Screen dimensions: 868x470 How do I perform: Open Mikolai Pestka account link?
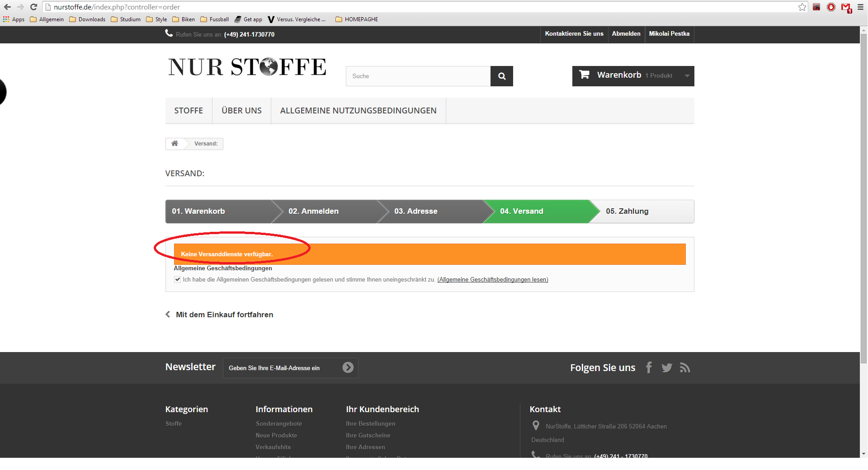click(669, 34)
